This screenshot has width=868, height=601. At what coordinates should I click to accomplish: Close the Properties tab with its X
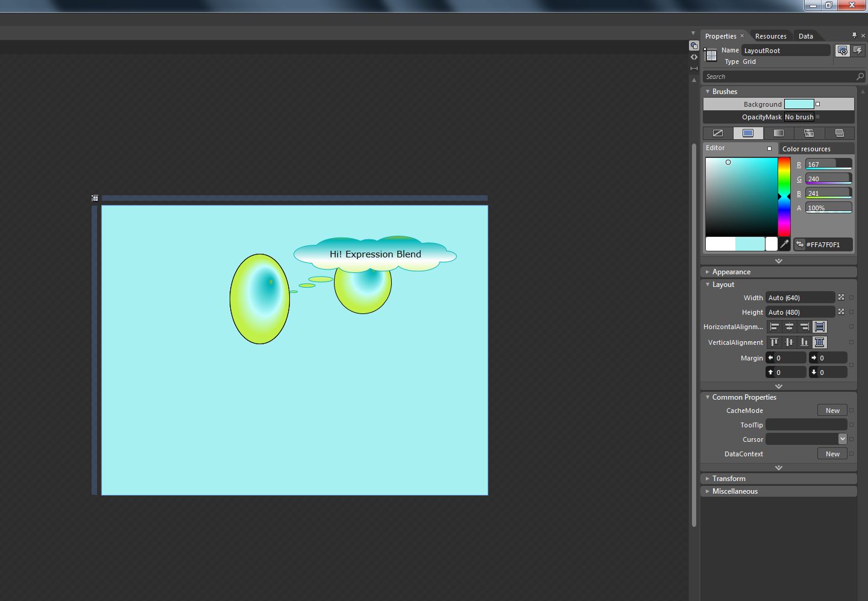[x=742, y=36]
